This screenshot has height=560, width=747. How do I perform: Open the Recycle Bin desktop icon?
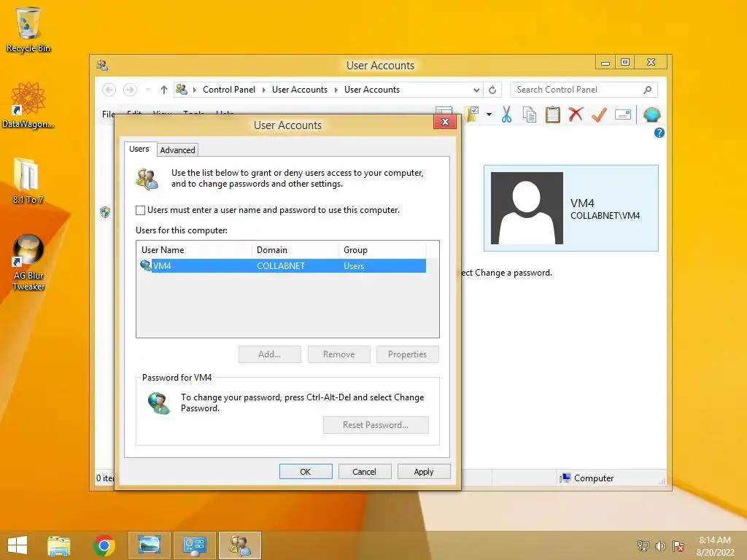pyautogui.click(x=28, y=29)
